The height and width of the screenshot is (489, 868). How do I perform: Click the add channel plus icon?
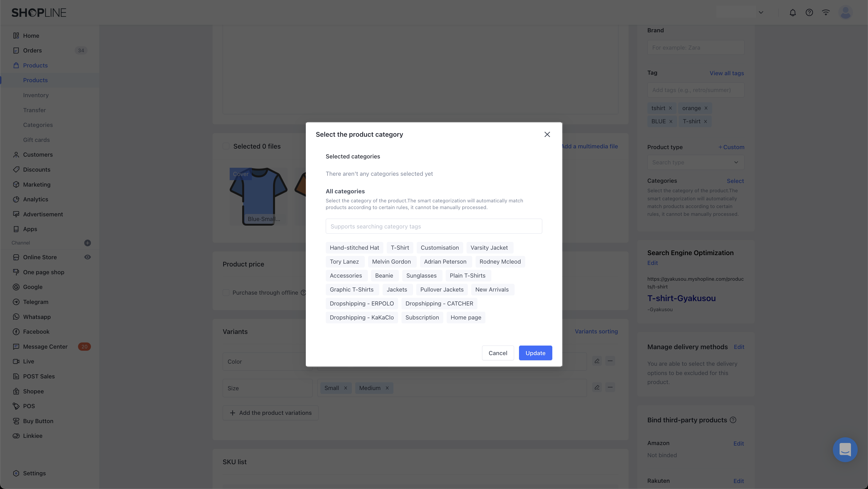(x=88, y=243)
